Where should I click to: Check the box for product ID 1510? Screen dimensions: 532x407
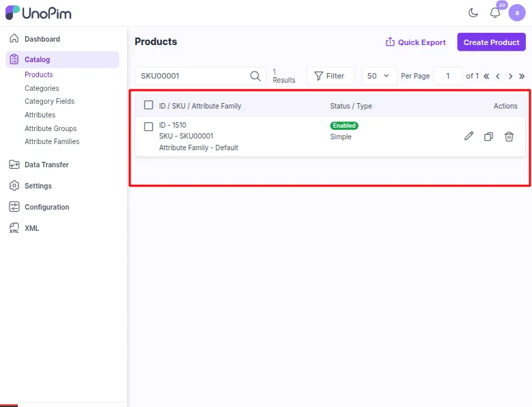click(148, 126)
